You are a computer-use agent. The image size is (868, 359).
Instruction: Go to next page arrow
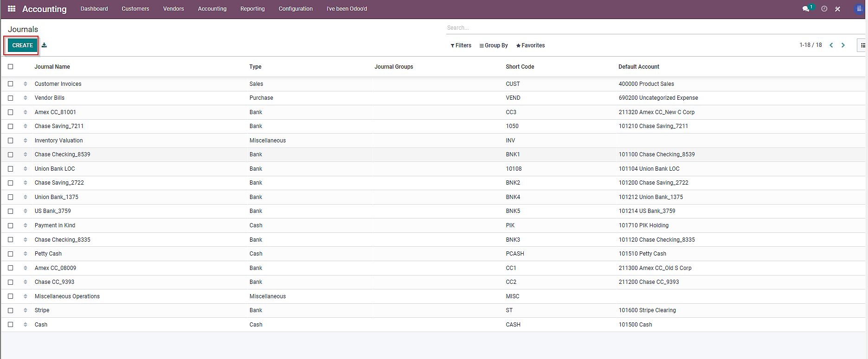843,45
